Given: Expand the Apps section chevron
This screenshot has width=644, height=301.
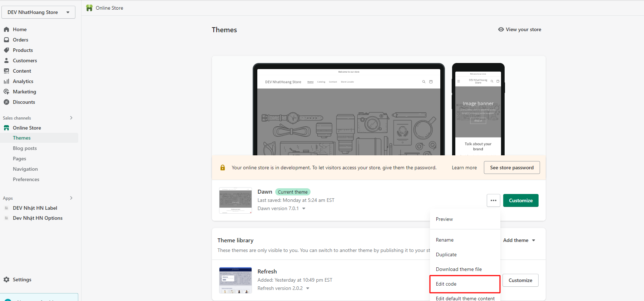Looking at the screenshot, I should (x=71, y=198).
